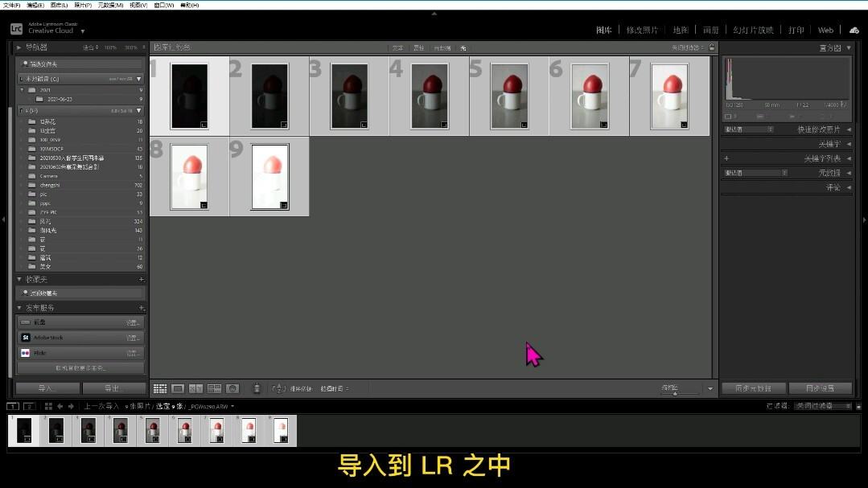Collapse the 直方图 histogram panel
Screen dimensions: 868x488
pos(849,47)
